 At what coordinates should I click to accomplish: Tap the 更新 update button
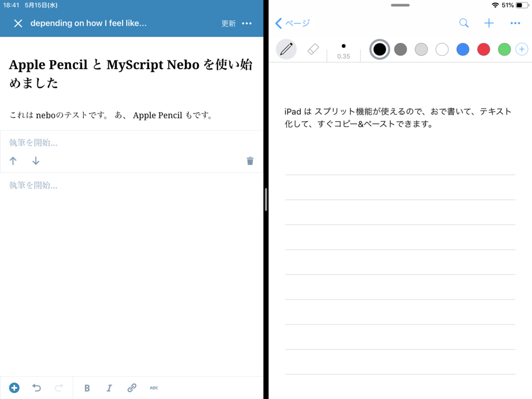pyautogui.click(x=229, y=23)
